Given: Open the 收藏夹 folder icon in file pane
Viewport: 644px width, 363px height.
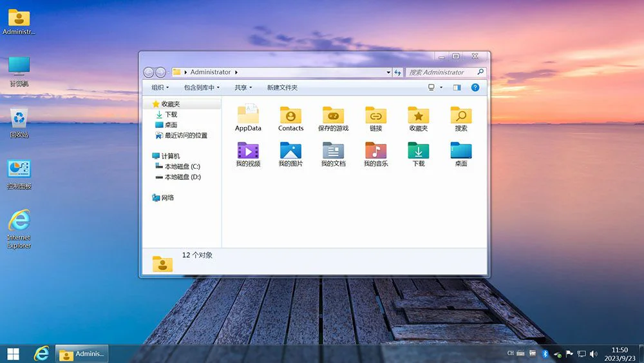Looking at the screenshot, I should [x=419, y=119].
